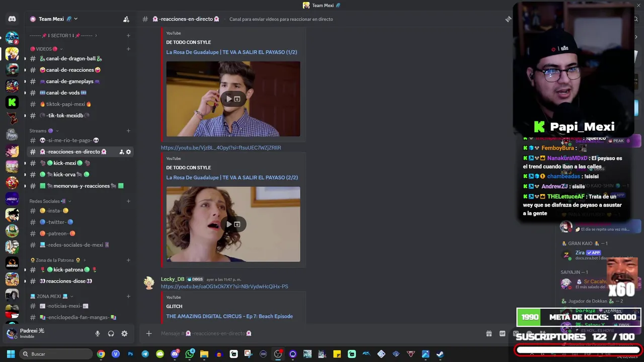The image size is (644, 362).
Task: Play the TE VA A SALIR (2/2) video
Action: pos(229,224)
